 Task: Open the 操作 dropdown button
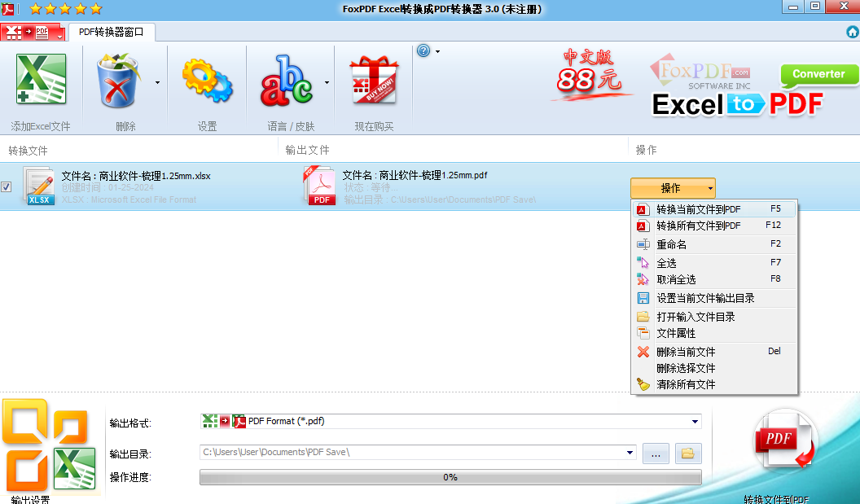[673, 188]
